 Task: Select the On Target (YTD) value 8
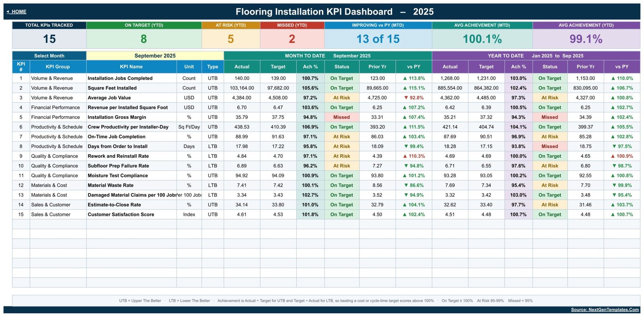click(x=144, y=39)
